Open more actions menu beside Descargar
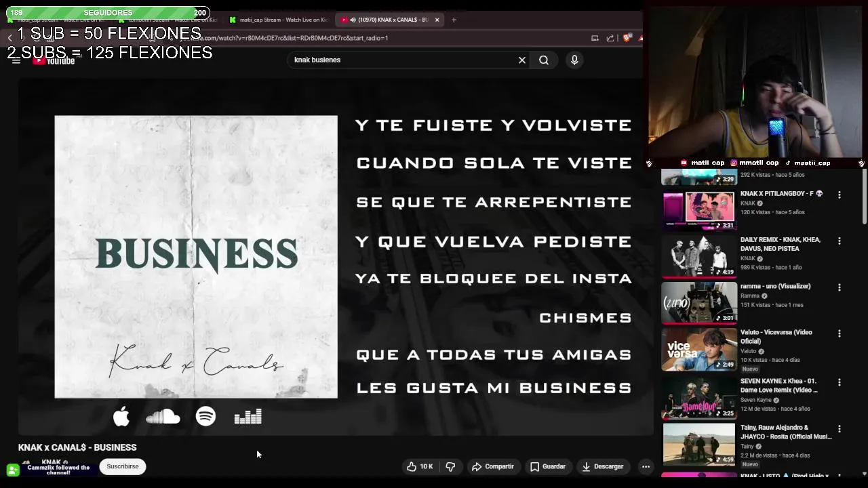 tap(646, 466)
